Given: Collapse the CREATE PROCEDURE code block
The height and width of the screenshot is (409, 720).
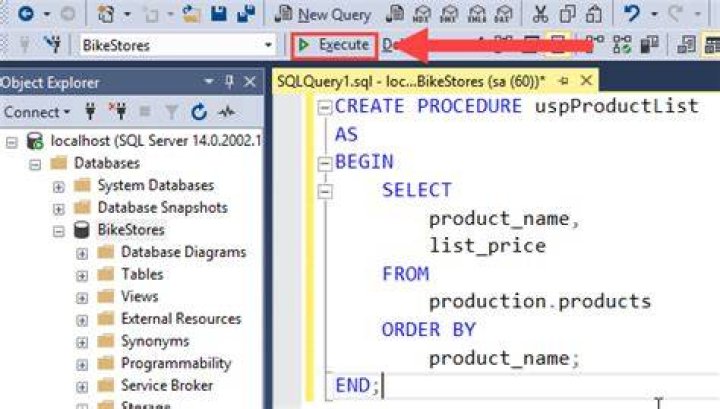Looking at the screenshot, I should [x=325, y=107].
